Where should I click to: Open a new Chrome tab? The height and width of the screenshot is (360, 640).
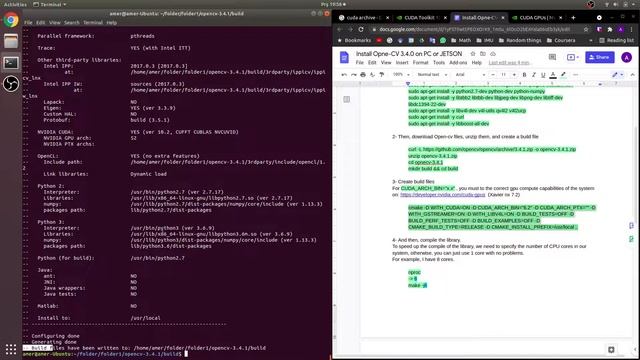(x=573, y=18)
